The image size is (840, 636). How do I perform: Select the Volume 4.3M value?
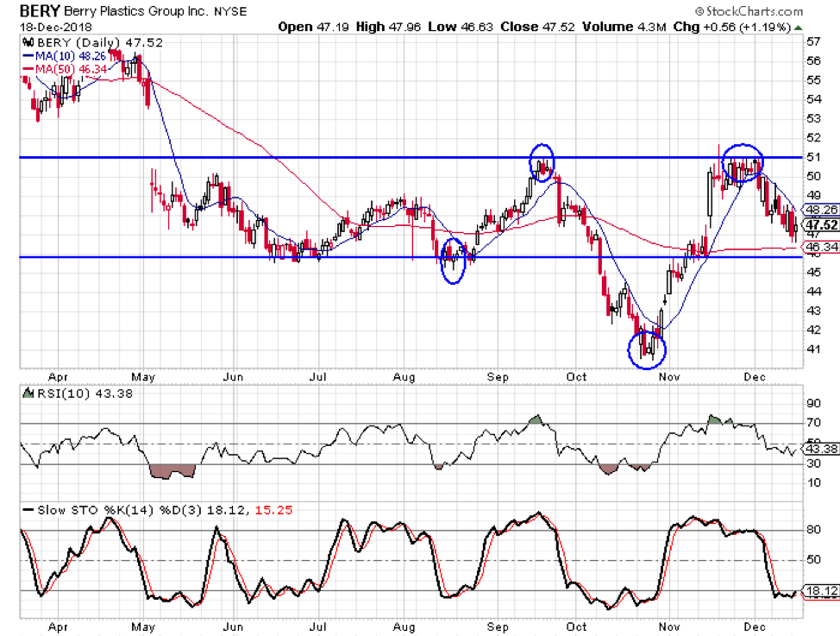tap(624, 27)
